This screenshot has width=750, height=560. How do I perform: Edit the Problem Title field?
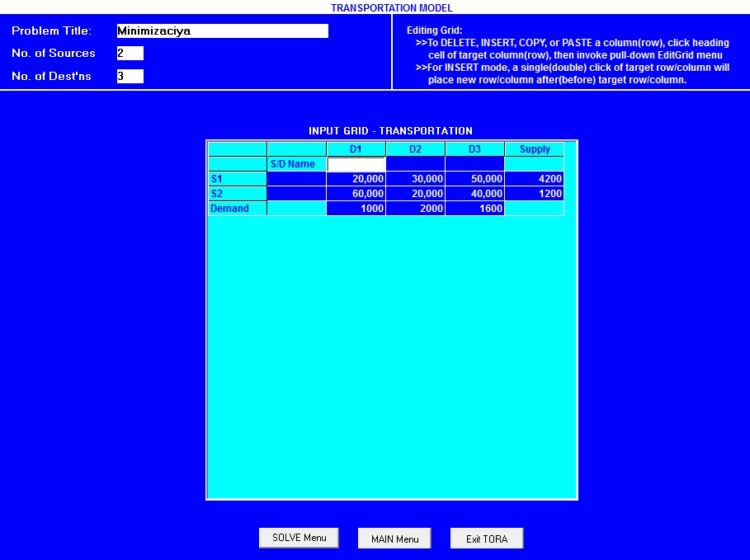(x=223, y=31)
